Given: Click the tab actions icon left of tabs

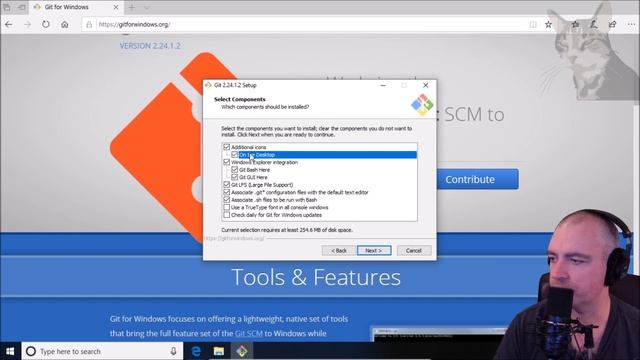Looking at the screenshot, I should tap(7, 7).
